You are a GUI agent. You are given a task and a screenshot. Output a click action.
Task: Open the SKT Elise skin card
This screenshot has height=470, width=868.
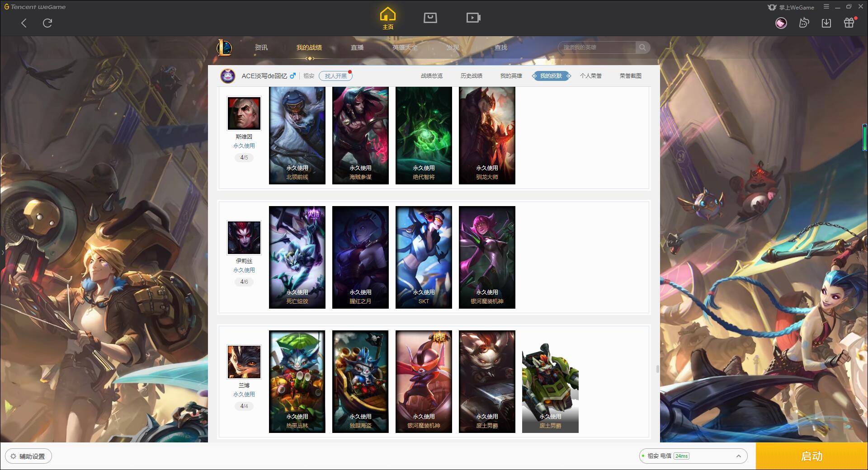[424, 257]
